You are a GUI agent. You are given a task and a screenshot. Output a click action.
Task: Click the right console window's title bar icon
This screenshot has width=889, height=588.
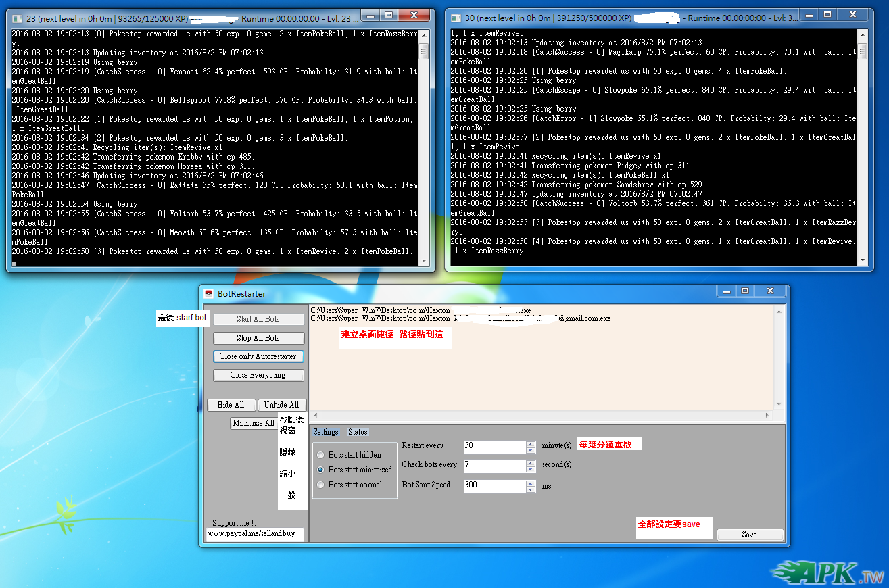(x=455, y=18)
